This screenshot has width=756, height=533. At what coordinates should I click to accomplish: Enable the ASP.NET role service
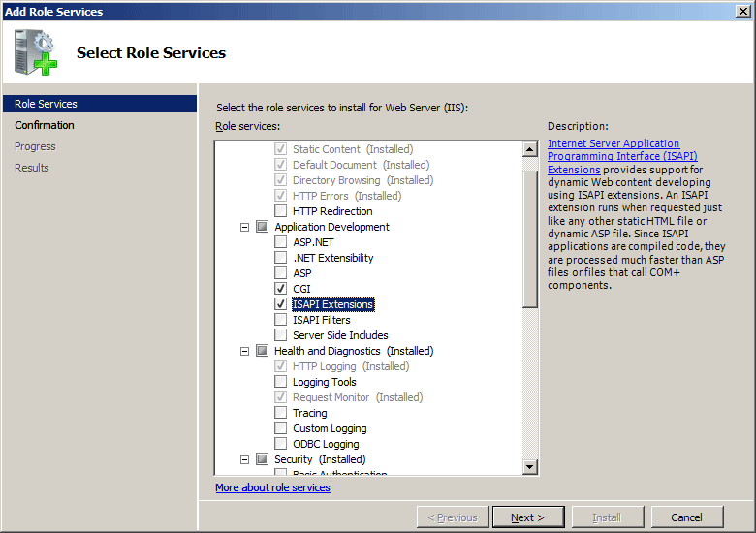point(281,242)
